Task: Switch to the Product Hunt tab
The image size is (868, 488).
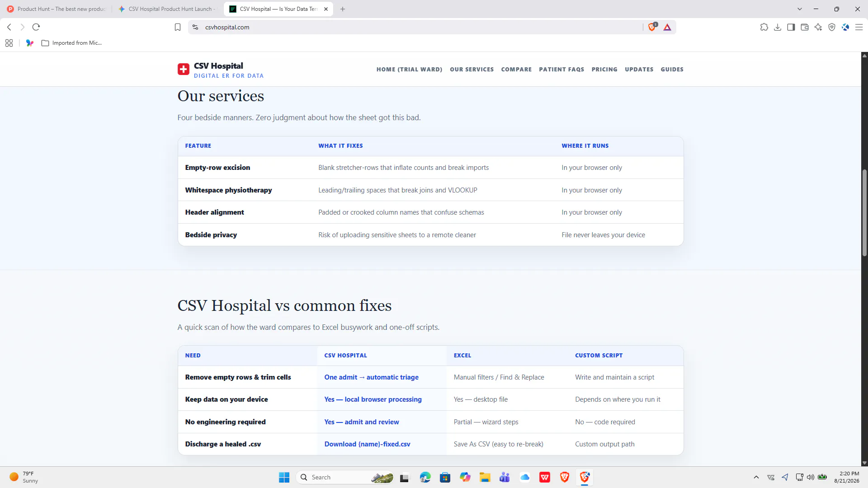Action: (x=56, y=9)
